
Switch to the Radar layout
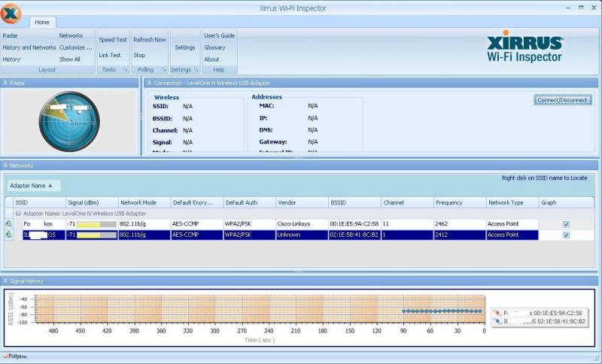pyautogui.click(x=10, y=35)
